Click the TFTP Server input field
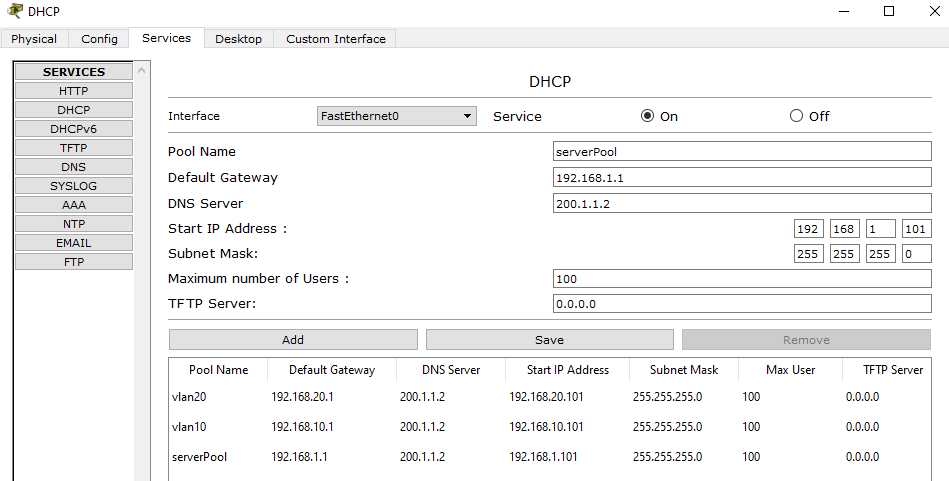 tap(742, 303)
